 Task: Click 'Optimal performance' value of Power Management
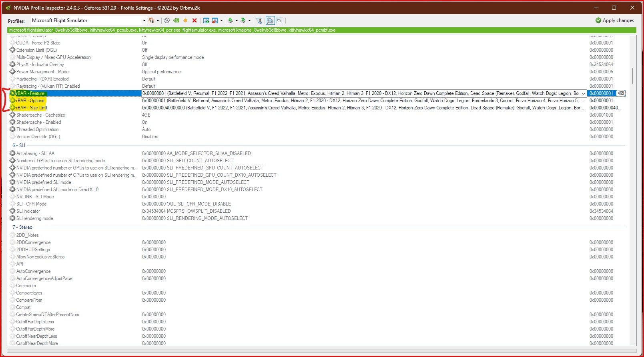pos(161,72)
